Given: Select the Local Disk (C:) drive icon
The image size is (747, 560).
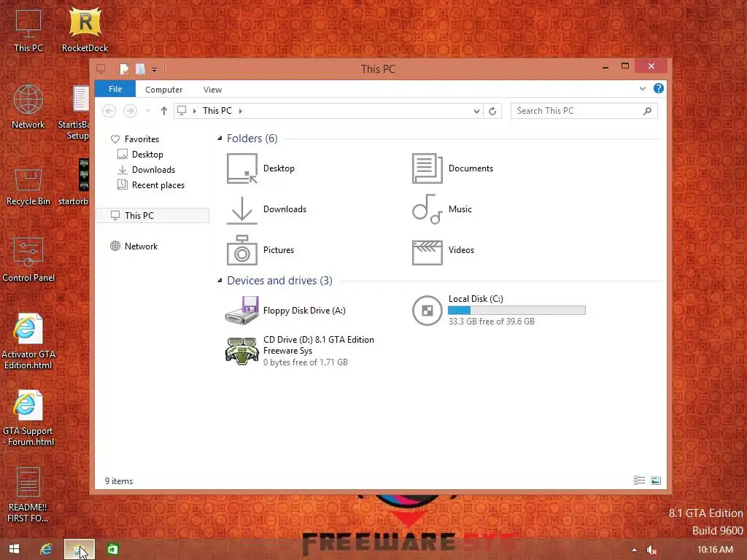Looking at the screenshot, I should click(x=427, y=311).
